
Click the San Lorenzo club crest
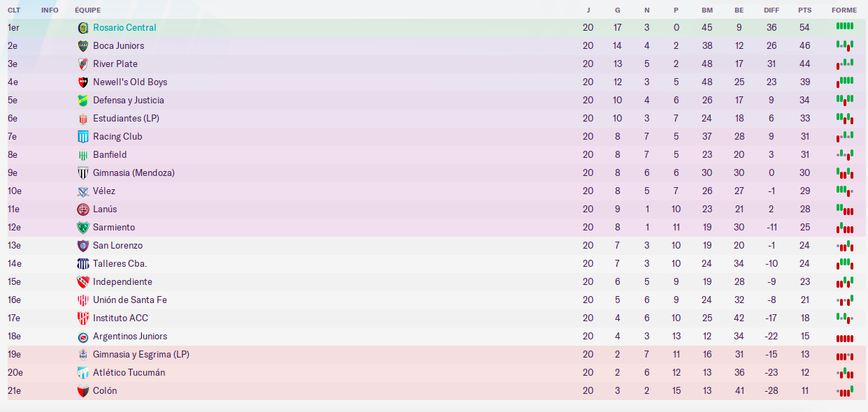click(83, 246)
